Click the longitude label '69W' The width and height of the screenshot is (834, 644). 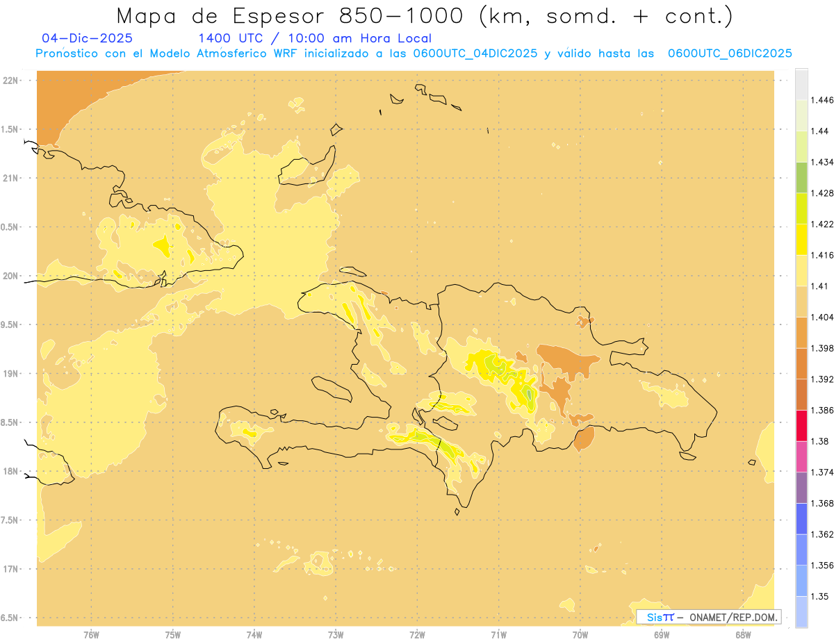662,634
